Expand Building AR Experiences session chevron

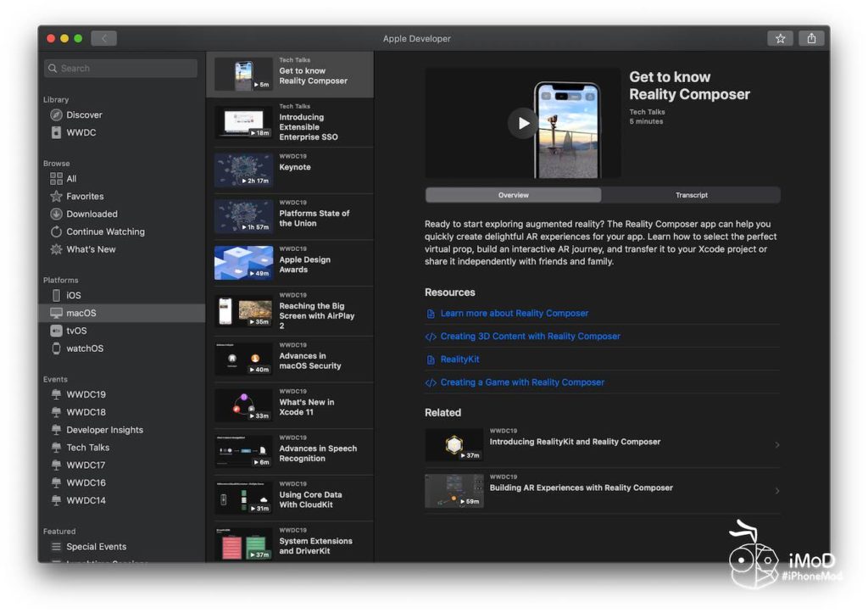(776, 491)
